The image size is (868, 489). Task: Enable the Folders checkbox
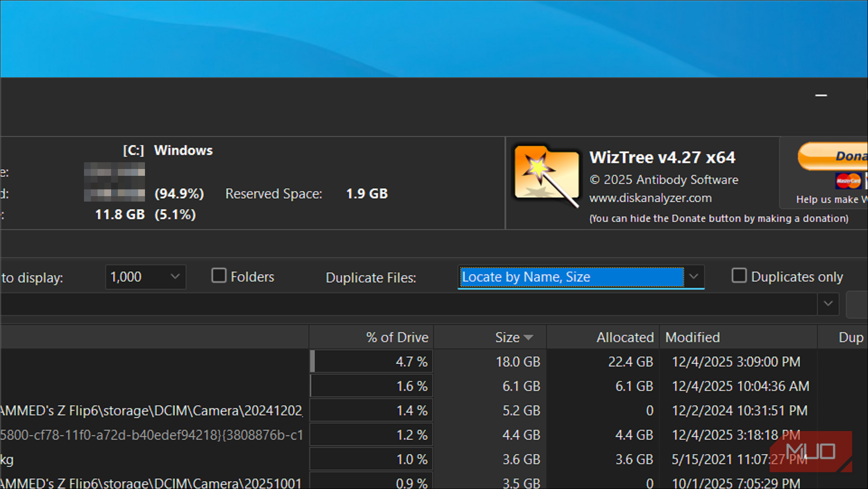219,276
